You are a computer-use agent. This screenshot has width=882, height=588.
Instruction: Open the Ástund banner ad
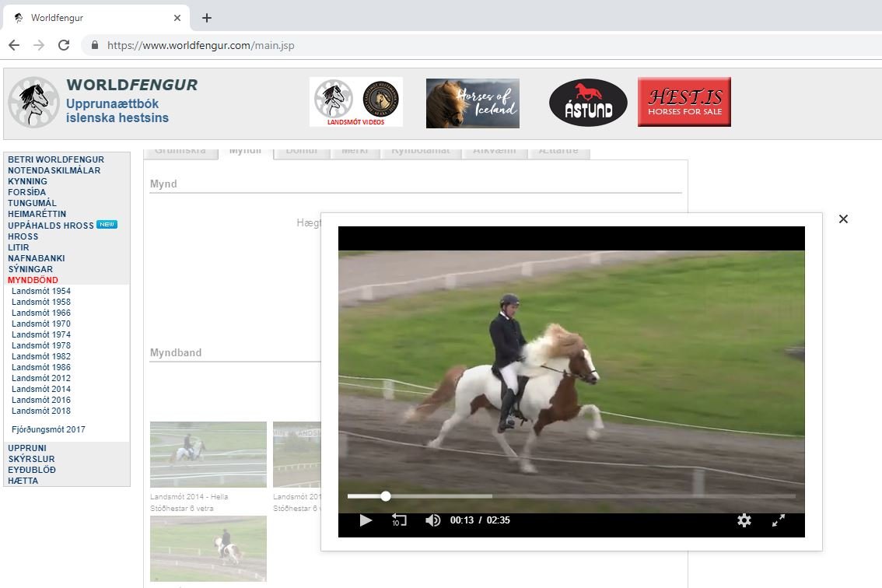pos(588,103)
